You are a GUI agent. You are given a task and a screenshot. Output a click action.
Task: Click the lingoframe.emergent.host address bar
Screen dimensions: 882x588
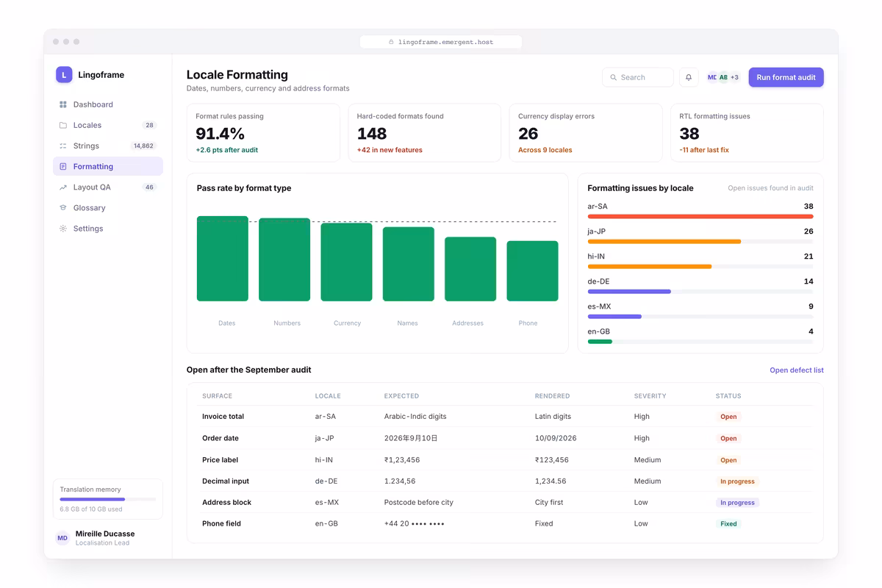click(x=441, y=42)
